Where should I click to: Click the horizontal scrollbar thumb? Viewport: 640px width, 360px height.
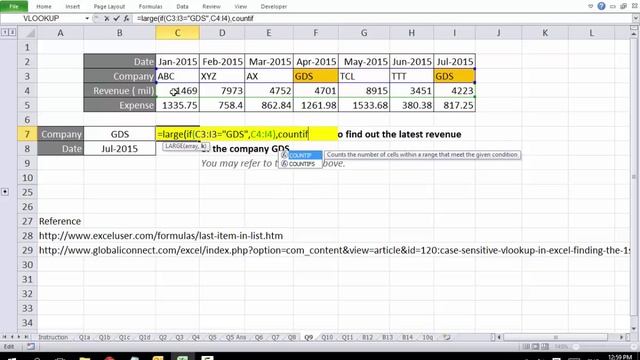point(556,337)
